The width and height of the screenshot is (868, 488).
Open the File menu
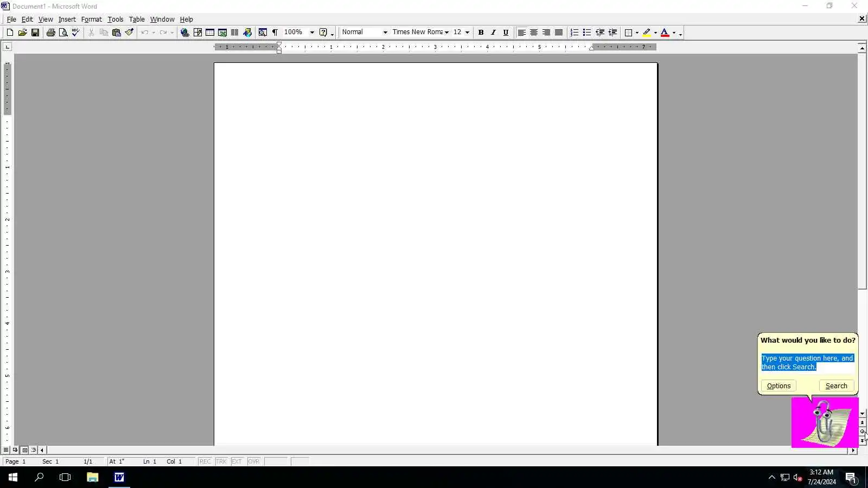click(x=11, y=19)
